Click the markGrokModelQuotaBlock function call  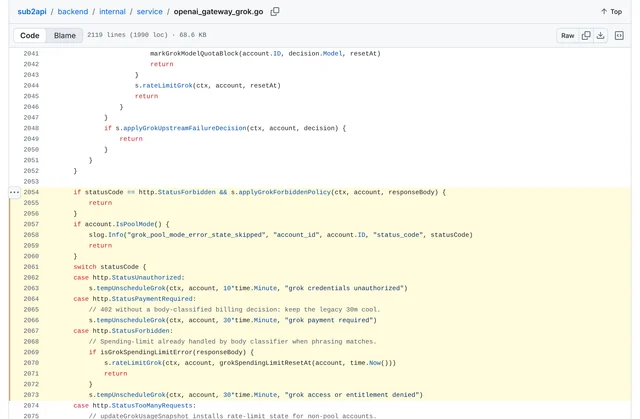pos(194,53)
